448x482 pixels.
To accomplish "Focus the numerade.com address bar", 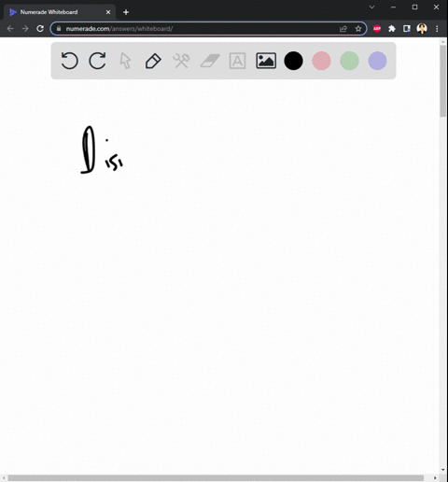I will tap(199, 29).
